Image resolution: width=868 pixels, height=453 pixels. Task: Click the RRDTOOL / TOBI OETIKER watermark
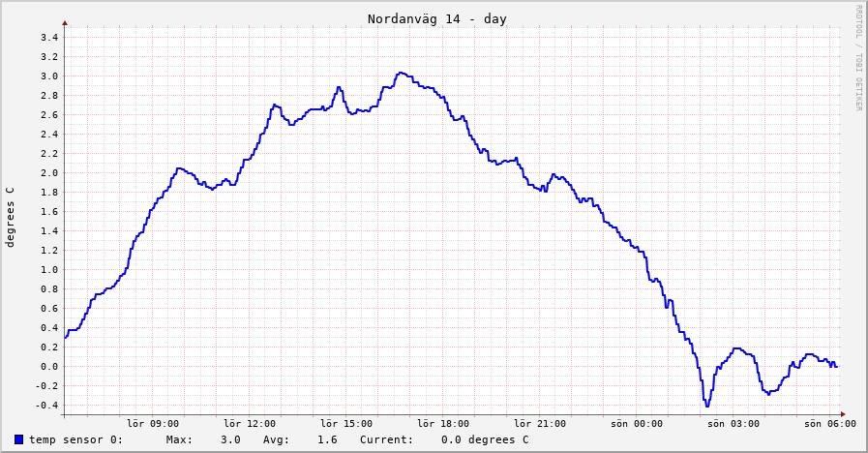coord(857,58)
